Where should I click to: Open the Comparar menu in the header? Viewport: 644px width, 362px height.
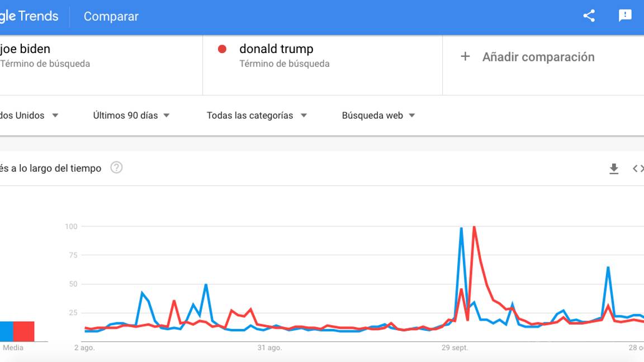[x=111, y=17]
